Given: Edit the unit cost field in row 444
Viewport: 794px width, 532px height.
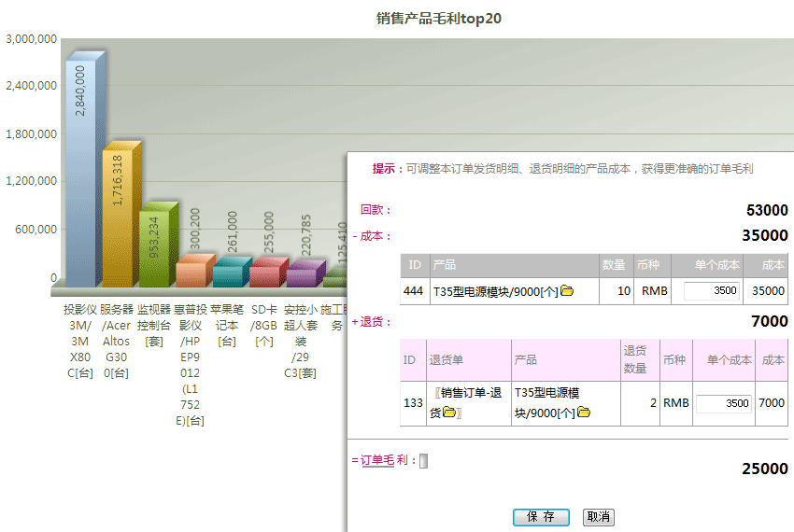Looking at the screenshot, I should click(x=712, y=290).
